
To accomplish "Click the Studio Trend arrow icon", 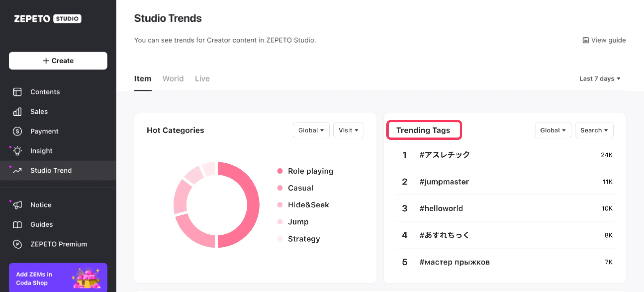I will click(17, 171).
